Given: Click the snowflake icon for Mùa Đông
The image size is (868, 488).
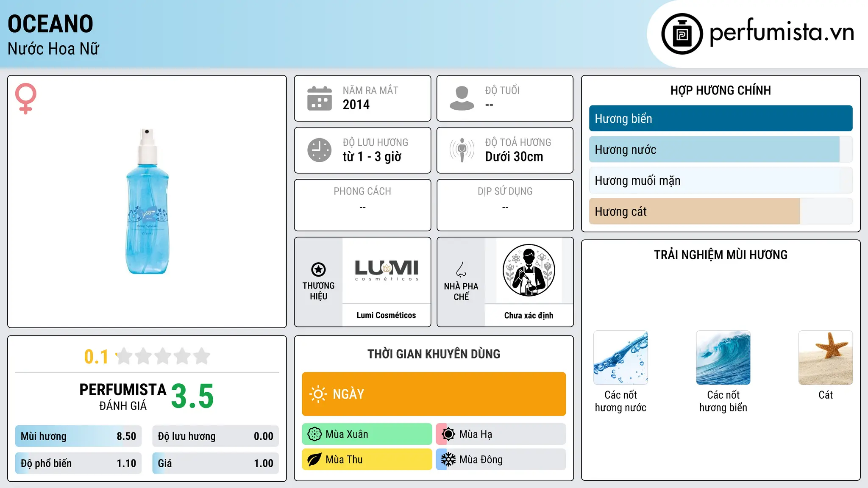Looking at the screenshot, I should (x=448, y=460).
